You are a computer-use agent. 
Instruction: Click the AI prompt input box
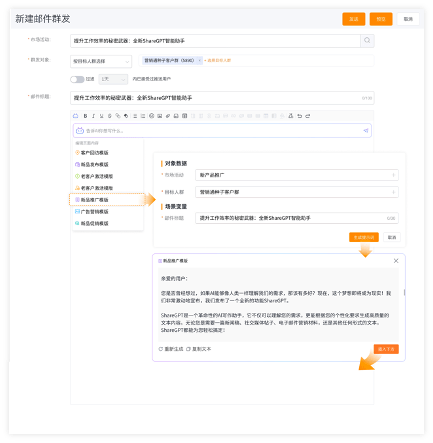pos(222,131)
